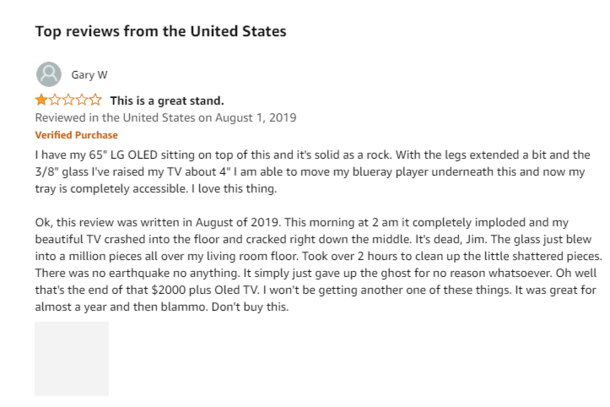The width and height of the screenshot is (610, 407).
Task: Click the 'Top reviews from the United States' heading
Action: click(161, 31)
